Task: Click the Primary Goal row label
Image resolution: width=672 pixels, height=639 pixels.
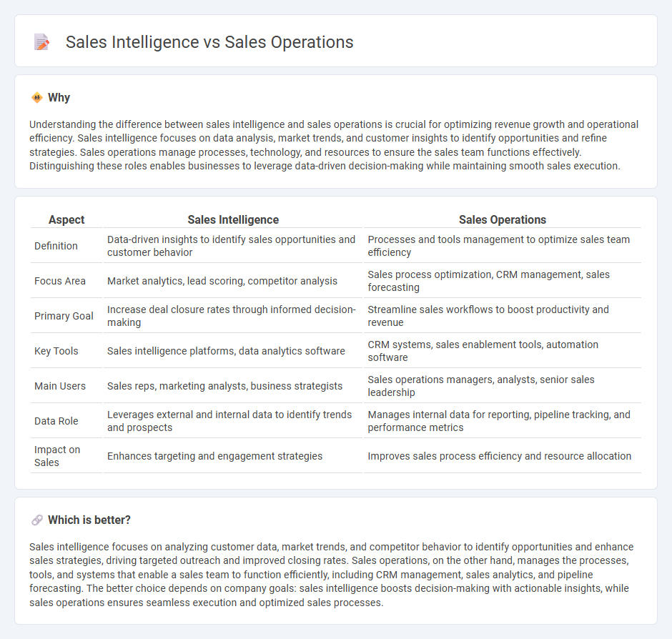Action: 64,317
